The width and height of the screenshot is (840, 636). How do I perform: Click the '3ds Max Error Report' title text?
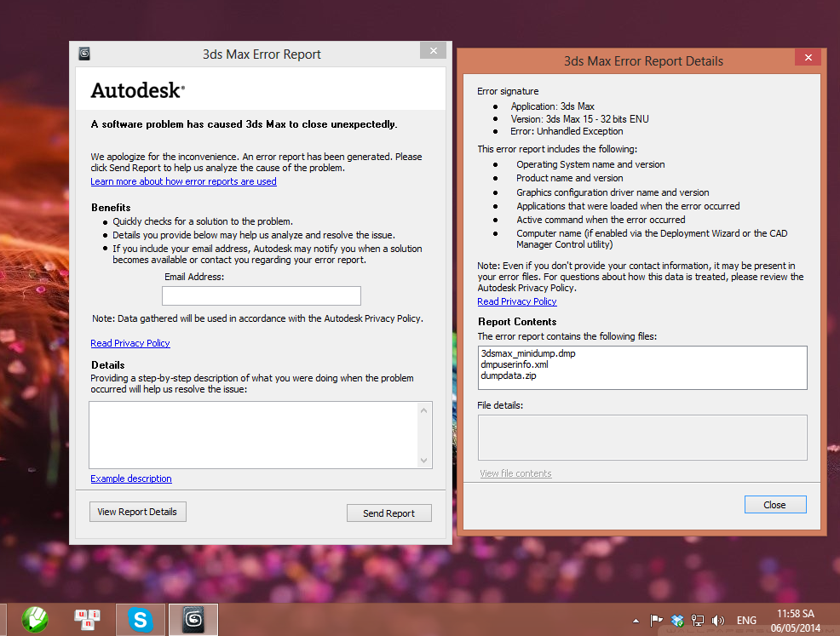[262, 54]
